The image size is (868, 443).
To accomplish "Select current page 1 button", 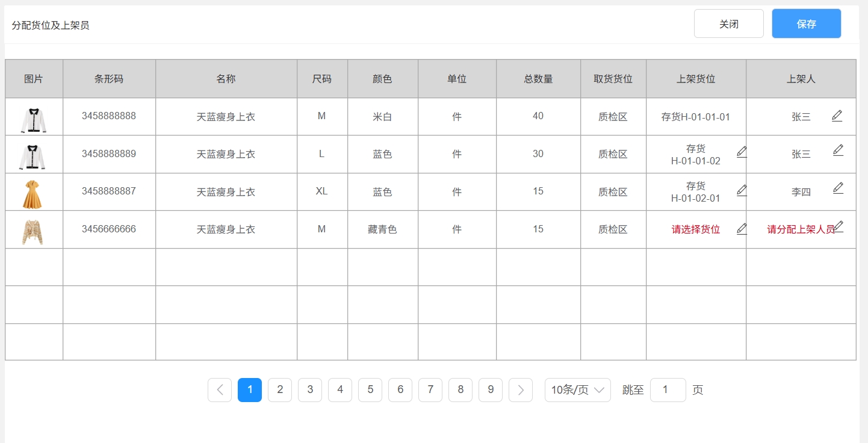I will coord(250,390).
